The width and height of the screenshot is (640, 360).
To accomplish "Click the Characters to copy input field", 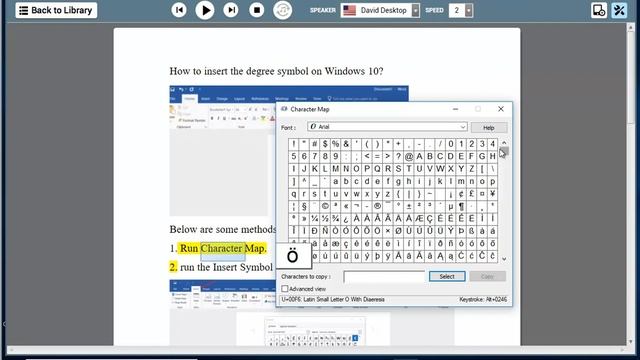I will [x=384, y=277].
